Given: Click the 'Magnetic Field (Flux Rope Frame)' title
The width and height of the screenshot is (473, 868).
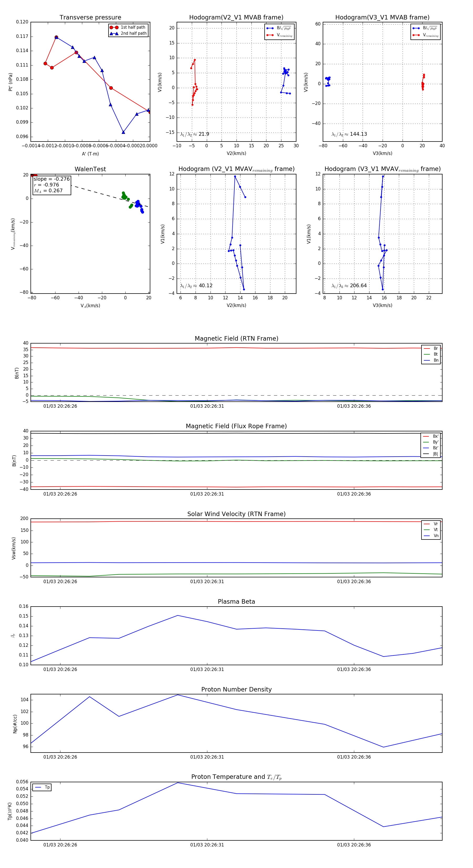Looking at the screenshot, I should (236, 426).
